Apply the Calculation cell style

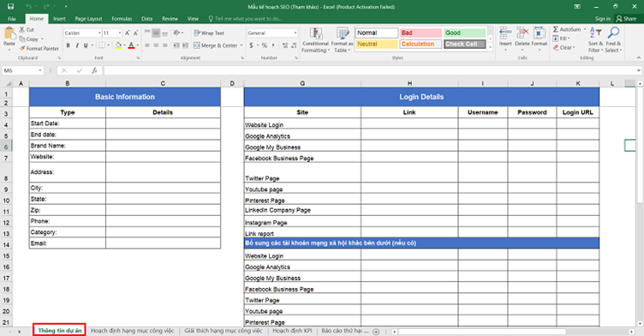click(x=420, y=44)
